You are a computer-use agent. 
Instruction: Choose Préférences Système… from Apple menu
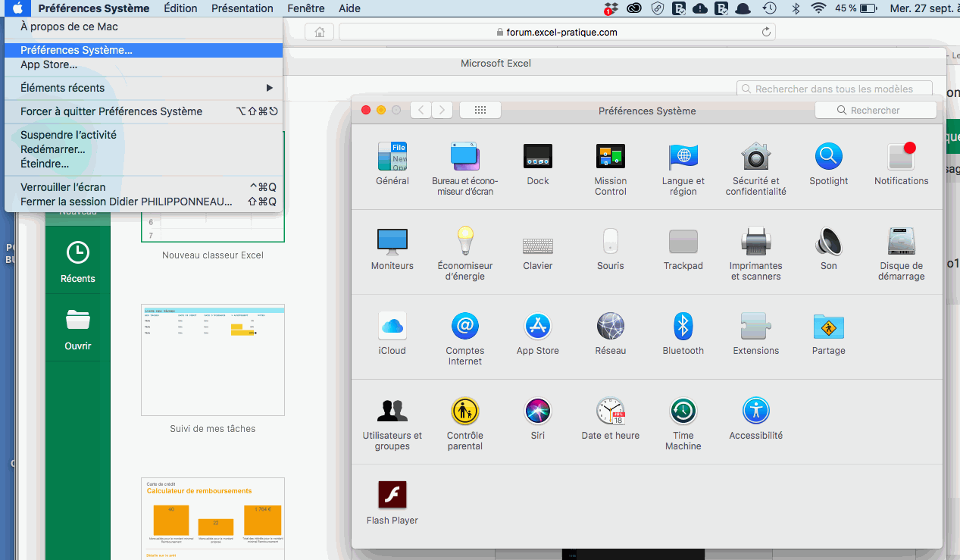(76, 50)
